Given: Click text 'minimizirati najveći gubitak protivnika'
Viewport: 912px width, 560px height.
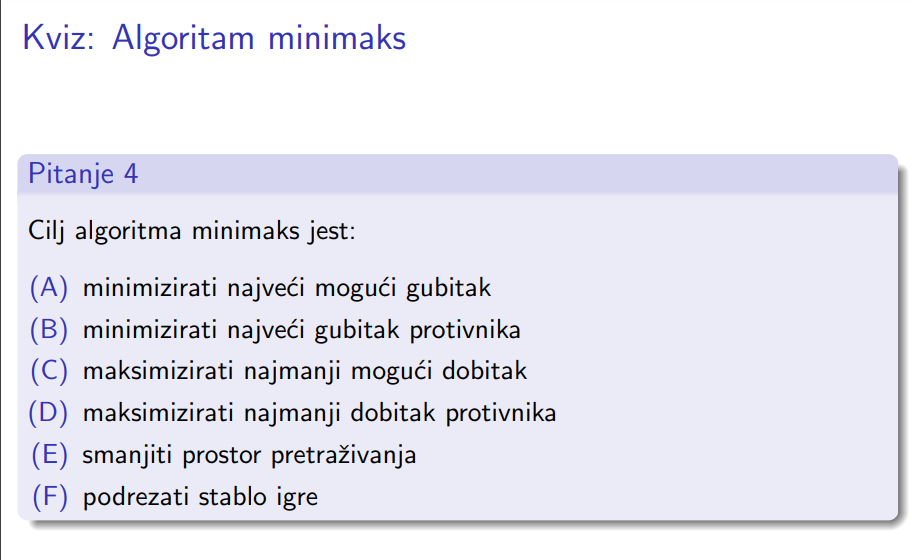Looking at the screenshot, I should pyautogui.click(x=301, y=330).
